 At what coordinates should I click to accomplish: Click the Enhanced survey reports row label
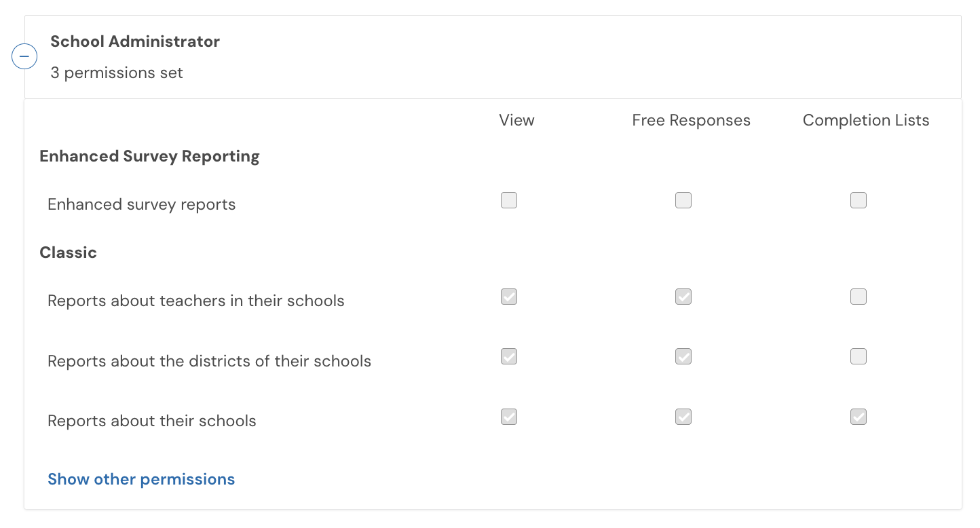click(x=141, y=204)
